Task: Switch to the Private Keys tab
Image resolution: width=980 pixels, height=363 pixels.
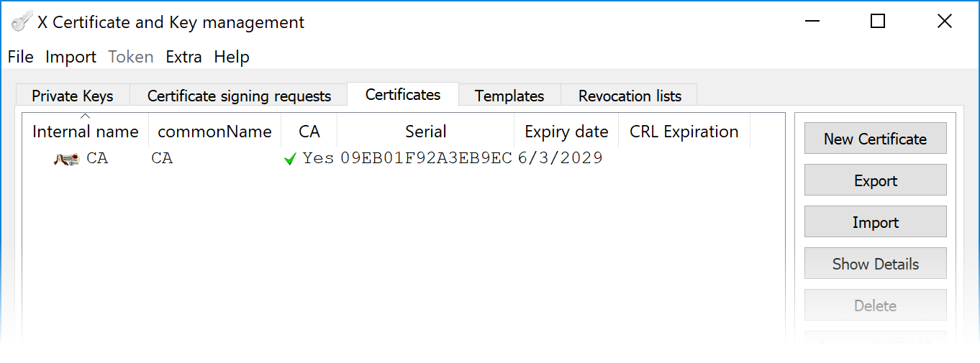Action: 73,96
